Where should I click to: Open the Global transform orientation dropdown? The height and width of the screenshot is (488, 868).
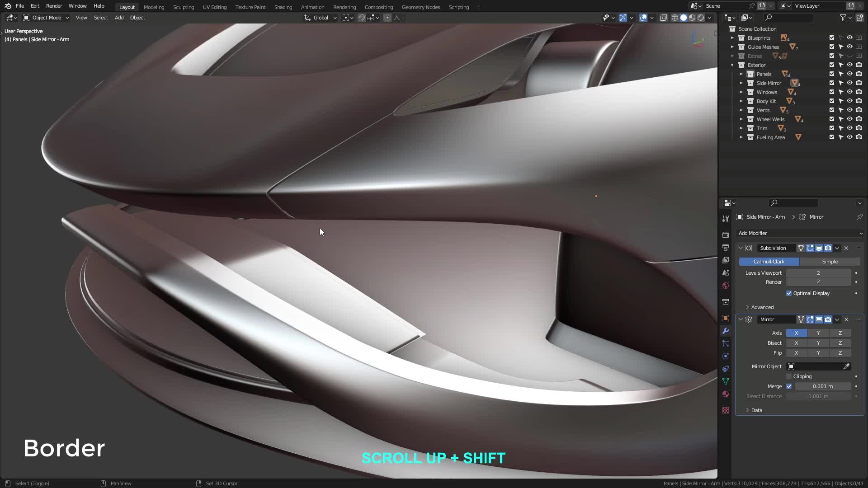tap(321, 18)
